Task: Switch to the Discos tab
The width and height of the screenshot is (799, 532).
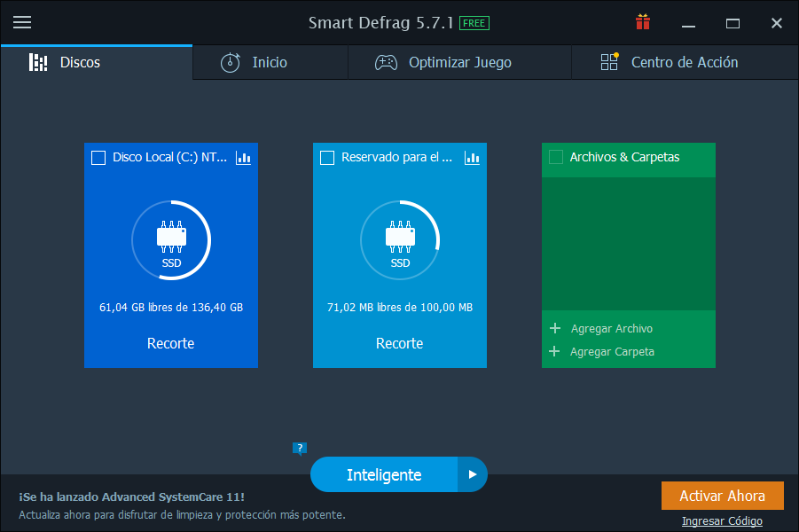Action: pos(97,62)
